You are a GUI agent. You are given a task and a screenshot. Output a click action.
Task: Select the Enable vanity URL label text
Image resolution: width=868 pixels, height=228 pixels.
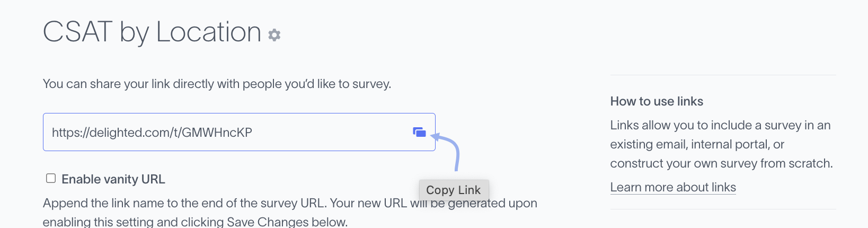click(113, 179)
